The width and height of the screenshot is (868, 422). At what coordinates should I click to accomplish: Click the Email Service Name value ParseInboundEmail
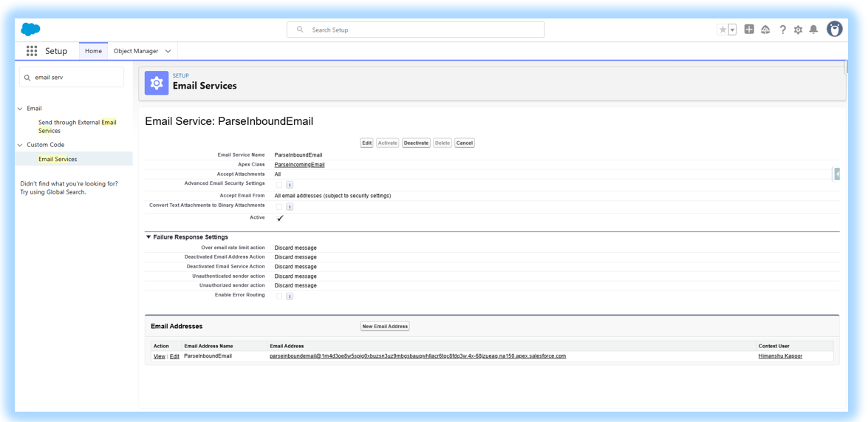tap(298, 155)
